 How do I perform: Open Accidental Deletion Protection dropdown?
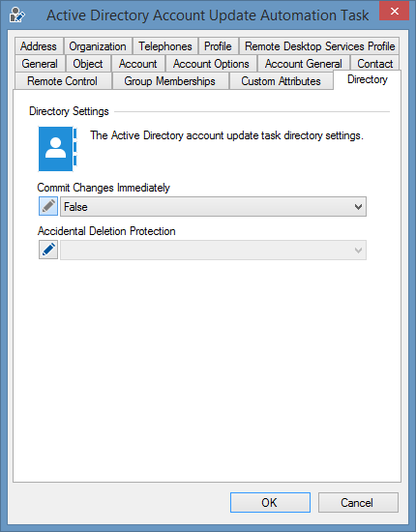point(213,251)
